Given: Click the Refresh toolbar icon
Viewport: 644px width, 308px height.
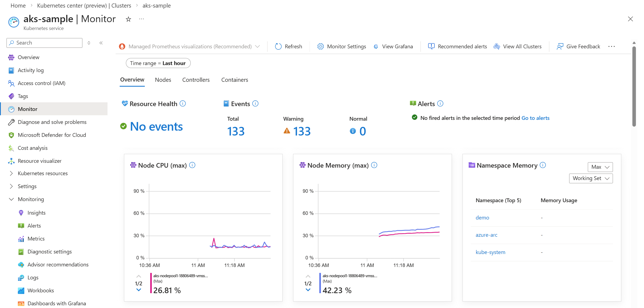Looking at the screenshot, I should pos(278,46).
